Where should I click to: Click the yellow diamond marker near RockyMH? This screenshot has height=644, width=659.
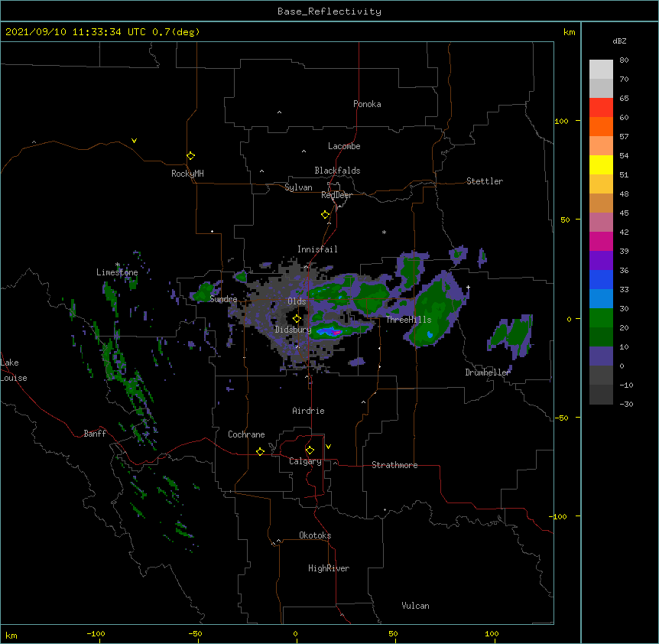coord(190,156)
